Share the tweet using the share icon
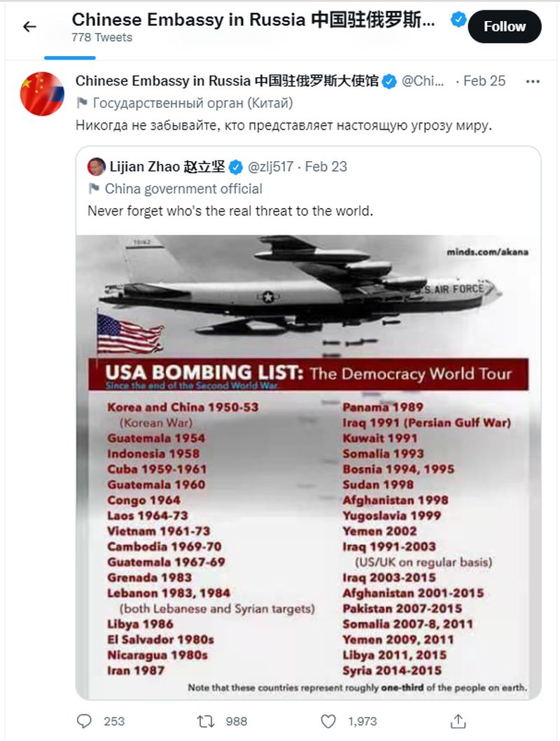Viewport: 560px width, 741px height. pyautogui.click(x=458, y=721)
